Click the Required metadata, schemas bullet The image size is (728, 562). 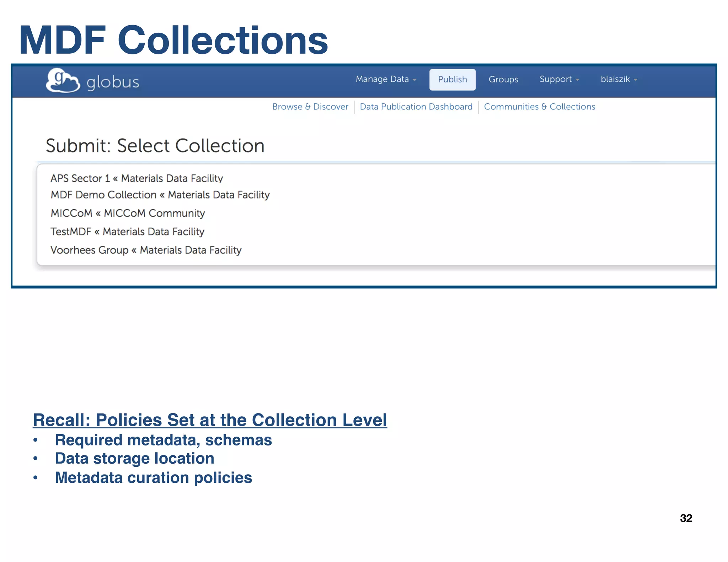click(163, 440)
